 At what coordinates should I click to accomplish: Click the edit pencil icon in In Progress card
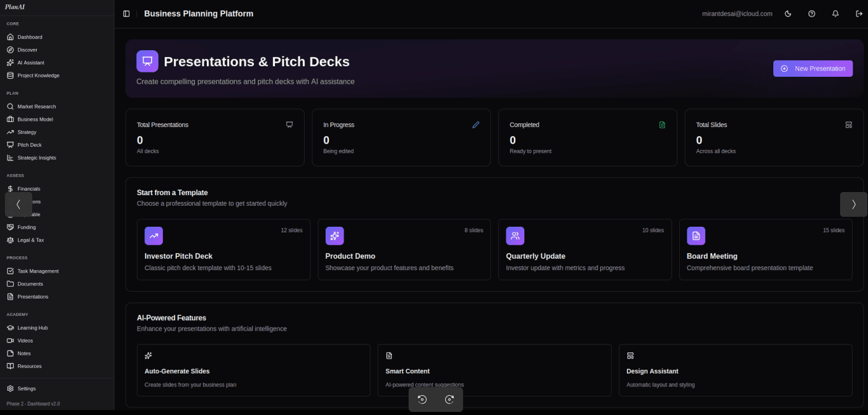(x=475, y=124)
